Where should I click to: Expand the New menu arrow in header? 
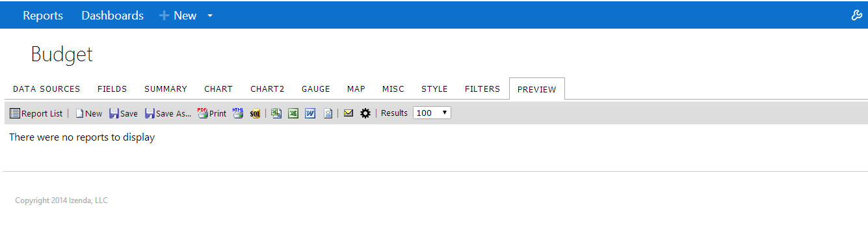tap(210, 16)
